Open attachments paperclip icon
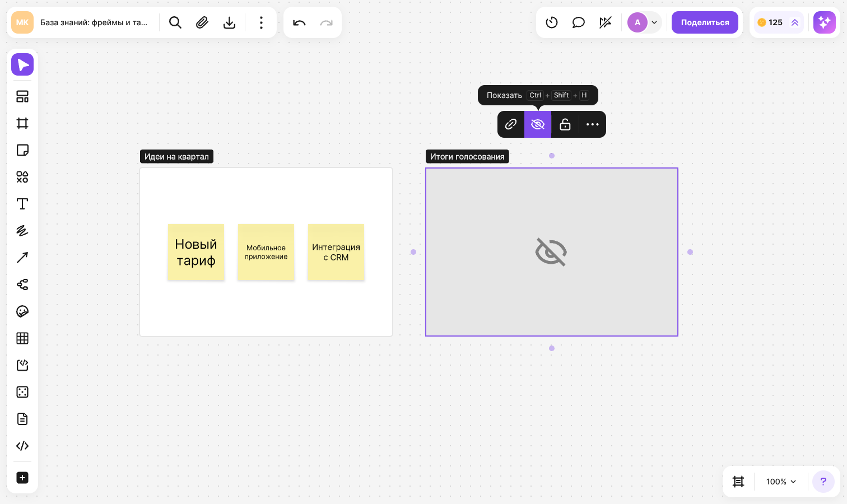Screen dimensions: 847x504 (202, 22)
